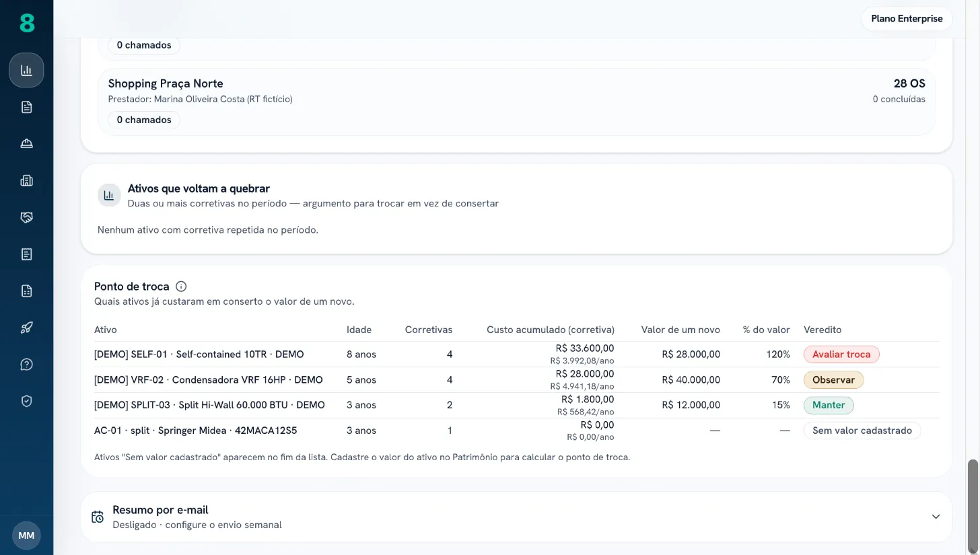Open the rocket icon in the sidebar
Viewport: 980px width, 555px height.
click(x=26, y=328)
